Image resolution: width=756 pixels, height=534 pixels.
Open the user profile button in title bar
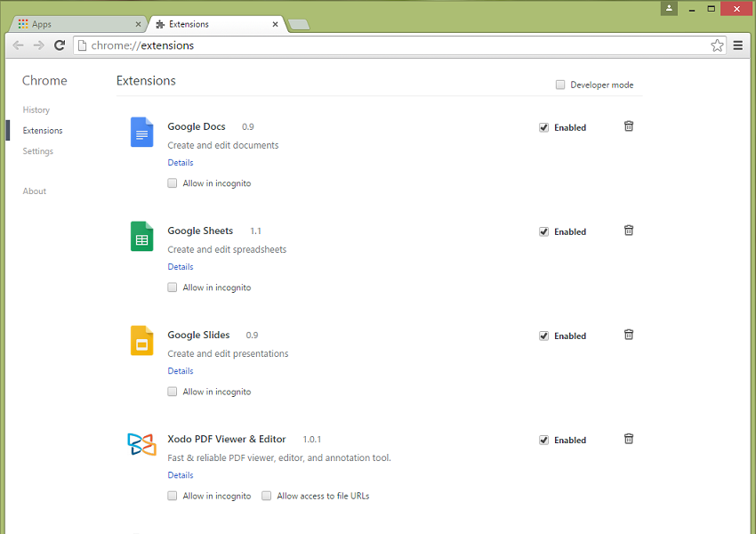tap(669, 8)
